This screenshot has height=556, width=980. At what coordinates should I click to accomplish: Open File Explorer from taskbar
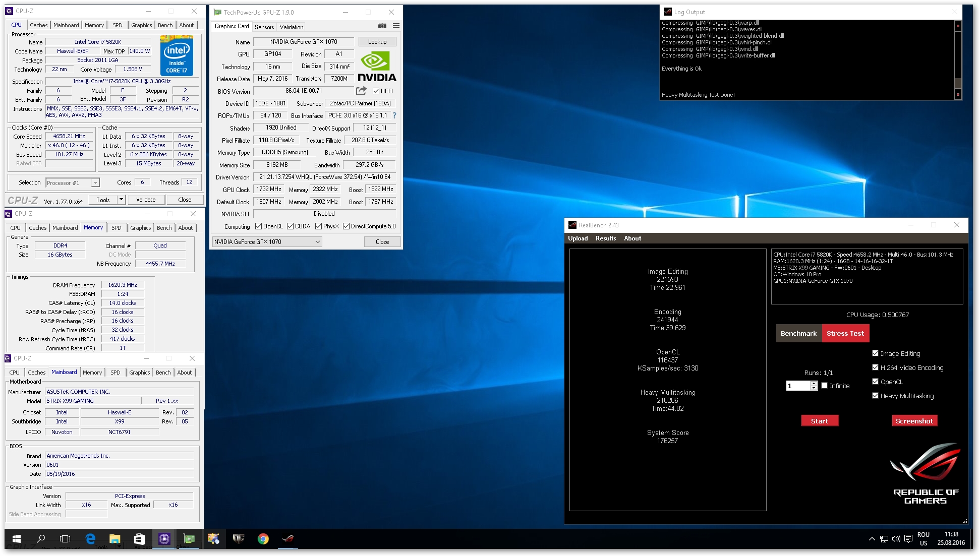tap(115, 539)
